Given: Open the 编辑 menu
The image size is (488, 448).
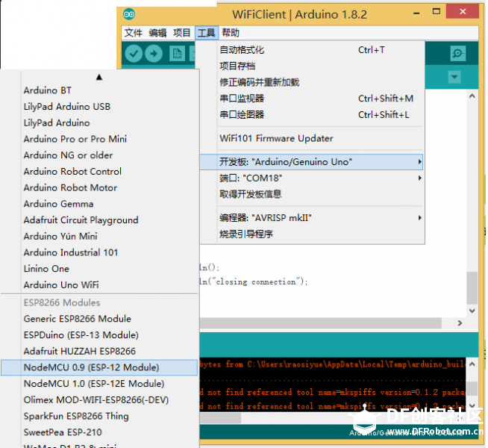Looking at the screenshot, I should 157,33.
